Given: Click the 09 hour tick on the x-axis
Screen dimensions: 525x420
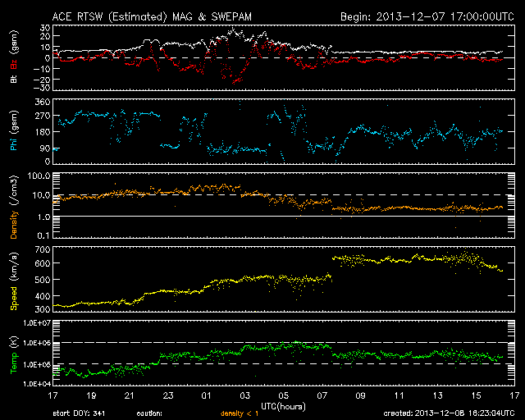Looking at the screenshot, I should [361, 395].
